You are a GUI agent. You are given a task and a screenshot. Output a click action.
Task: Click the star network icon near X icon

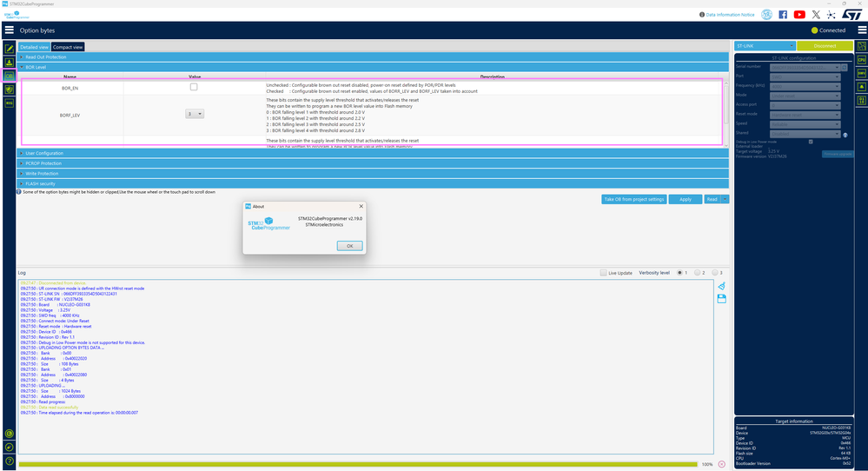pyautogui.click(x=831, y=15)
